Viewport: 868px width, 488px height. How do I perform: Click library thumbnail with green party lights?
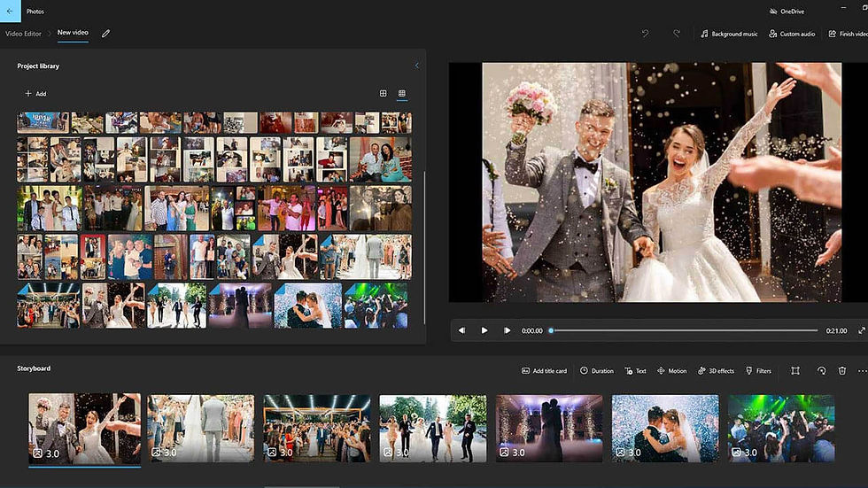pyautogui.click(x=376, y=306)
